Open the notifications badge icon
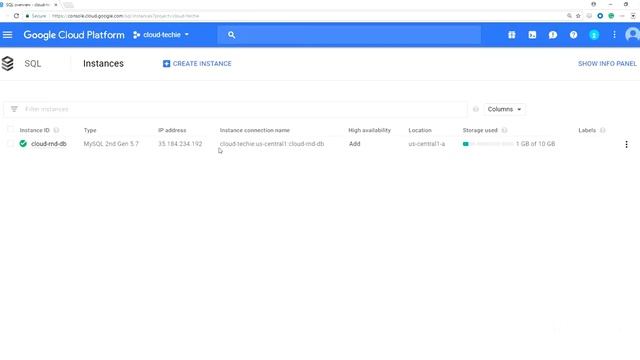 coord(594,35)
